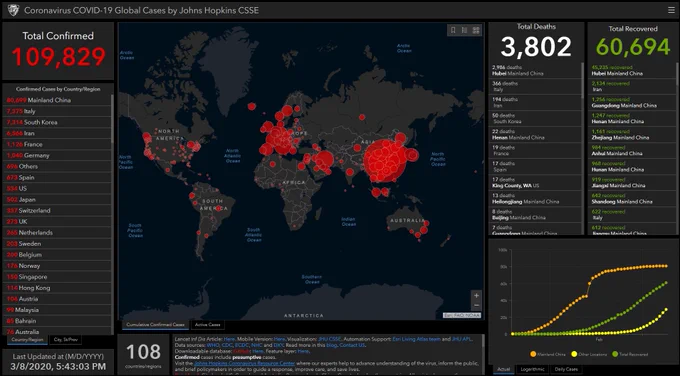
Task: Select the Switzerland row
Action: click(57, 211)
